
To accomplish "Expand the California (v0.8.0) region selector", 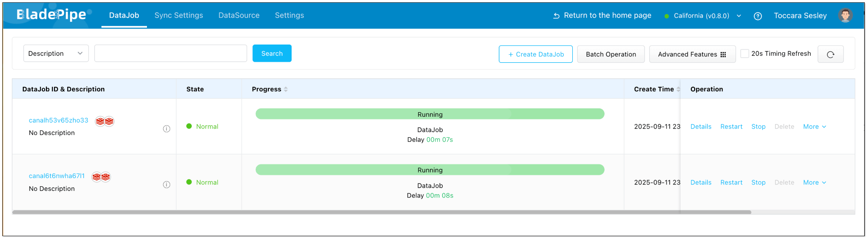I will click(703, 16).
